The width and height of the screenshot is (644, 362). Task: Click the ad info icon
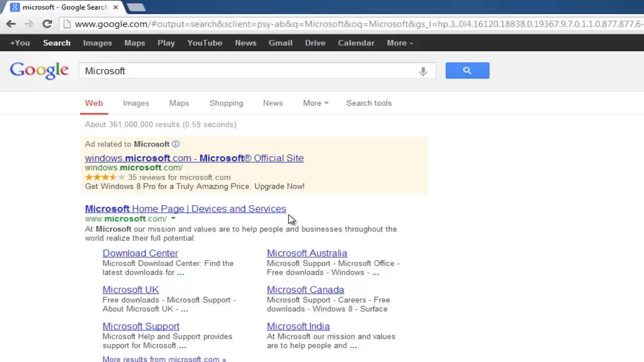coord(176,144)
